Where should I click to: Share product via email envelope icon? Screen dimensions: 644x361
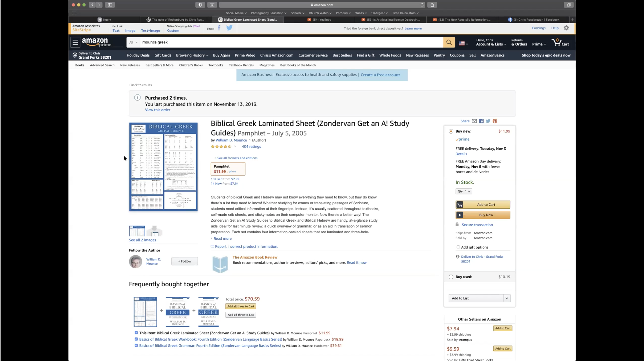pos(474,121)
